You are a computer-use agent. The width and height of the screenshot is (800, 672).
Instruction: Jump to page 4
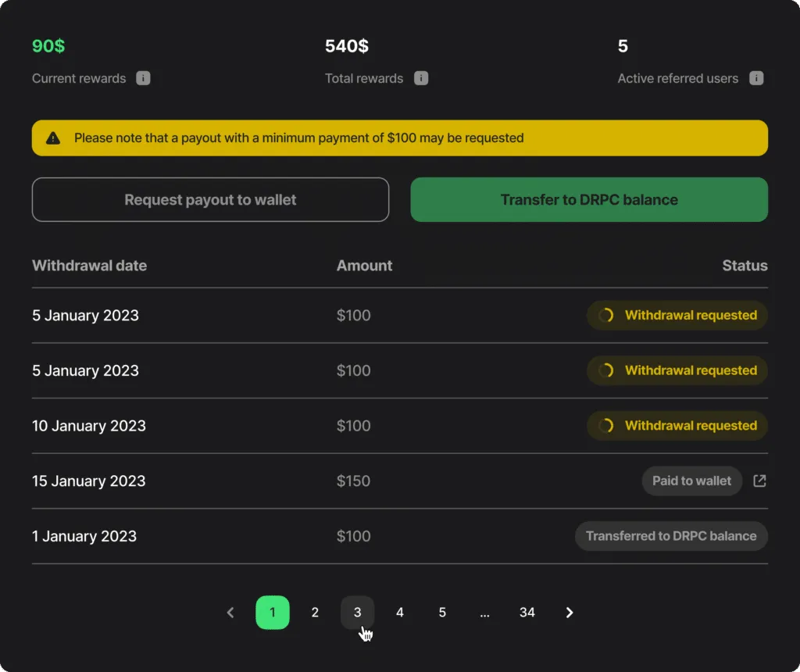click(x=400, y=613)
